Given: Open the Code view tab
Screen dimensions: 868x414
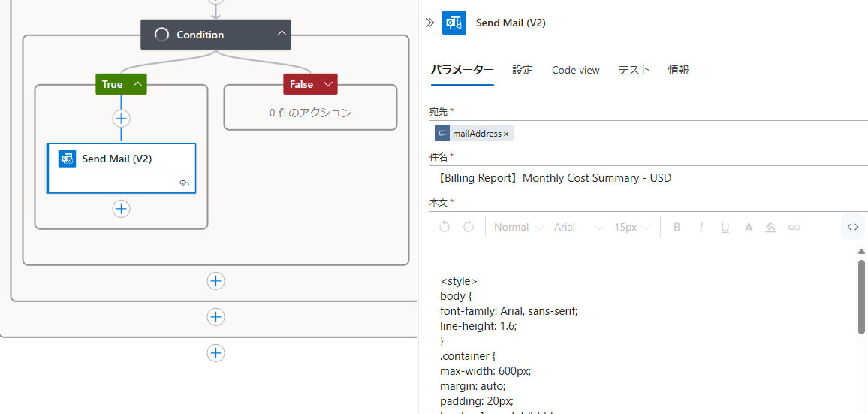Looking at the screenshot, I should 576,70.
